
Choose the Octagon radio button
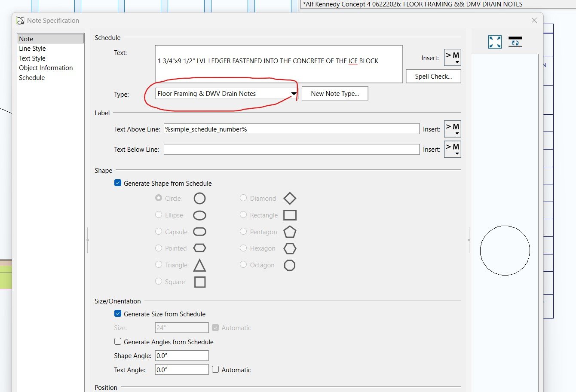[x=243, y=264]
